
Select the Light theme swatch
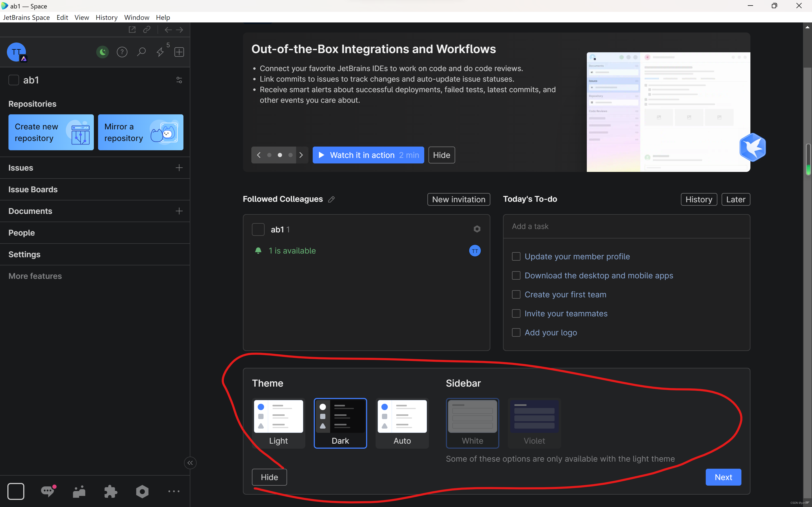[x=278, y=422]
